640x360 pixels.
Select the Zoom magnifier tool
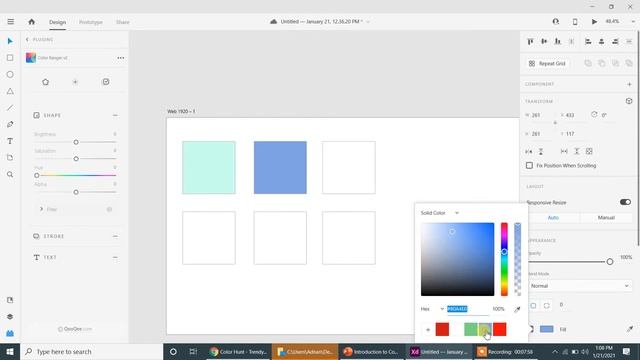click(10, 175)
